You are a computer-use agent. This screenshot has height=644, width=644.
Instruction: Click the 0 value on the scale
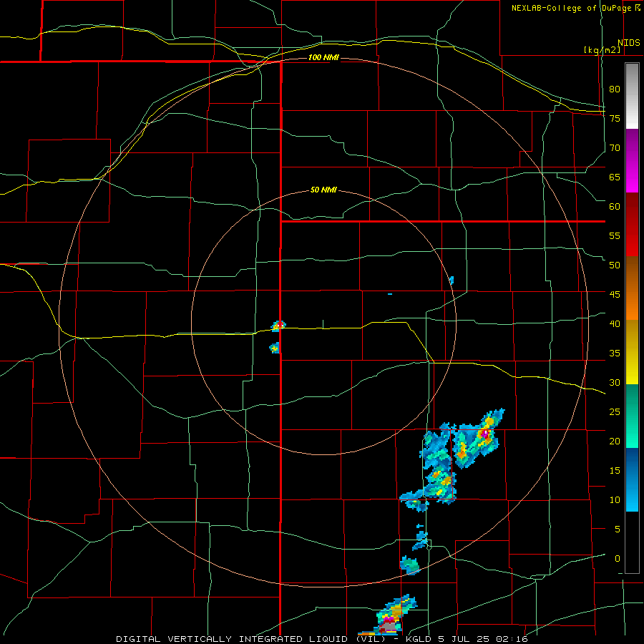pyautogui.click(x=618, y=559)
